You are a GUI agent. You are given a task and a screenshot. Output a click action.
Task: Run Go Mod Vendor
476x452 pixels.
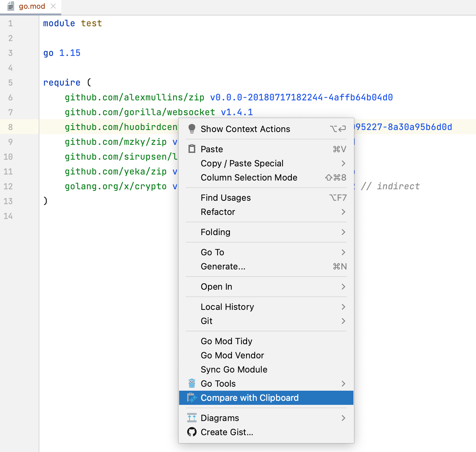266,355
